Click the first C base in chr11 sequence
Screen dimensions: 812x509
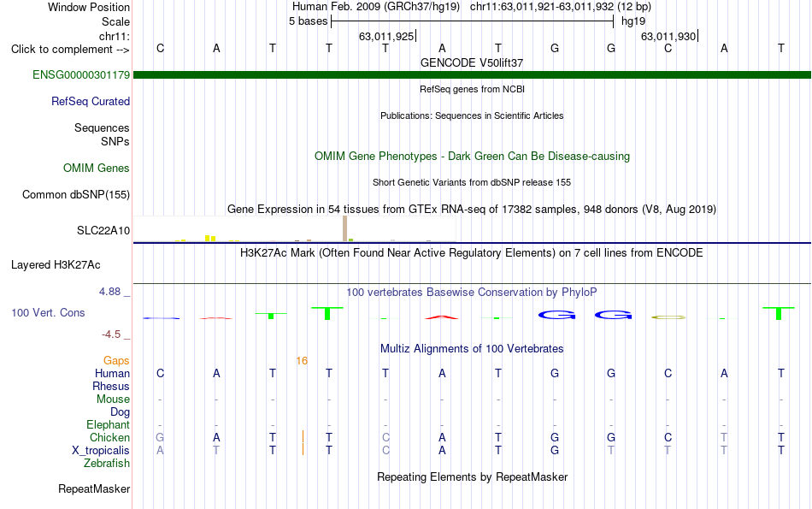160,48
